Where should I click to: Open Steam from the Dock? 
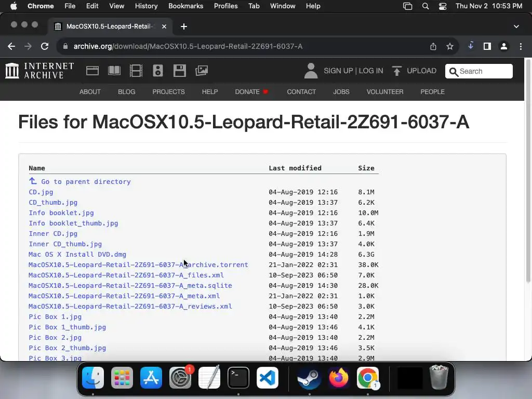click(310, 378)
